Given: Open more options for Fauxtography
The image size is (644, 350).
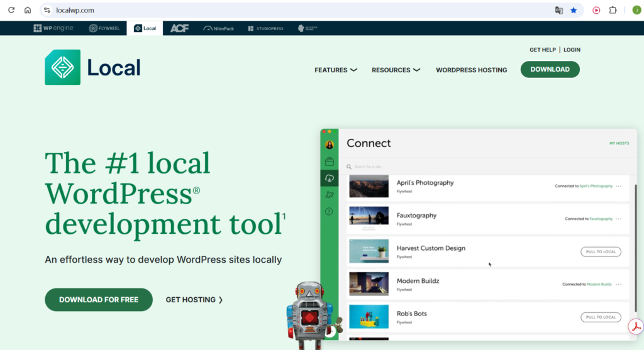Looking at the screenshot, I should tap(619, 219).
